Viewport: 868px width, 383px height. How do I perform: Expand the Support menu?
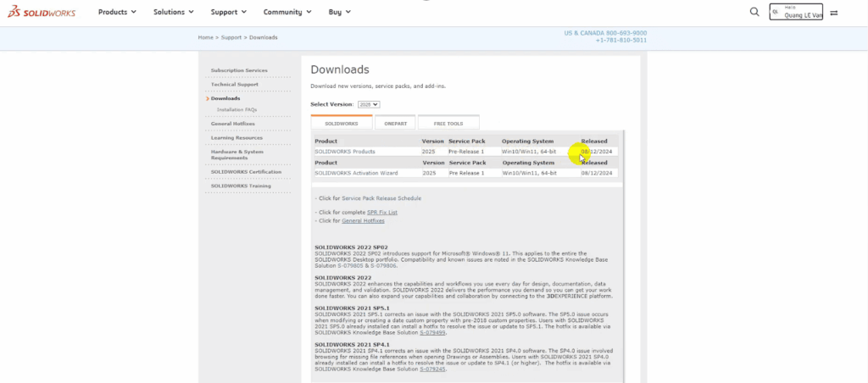tap(229, 12)
